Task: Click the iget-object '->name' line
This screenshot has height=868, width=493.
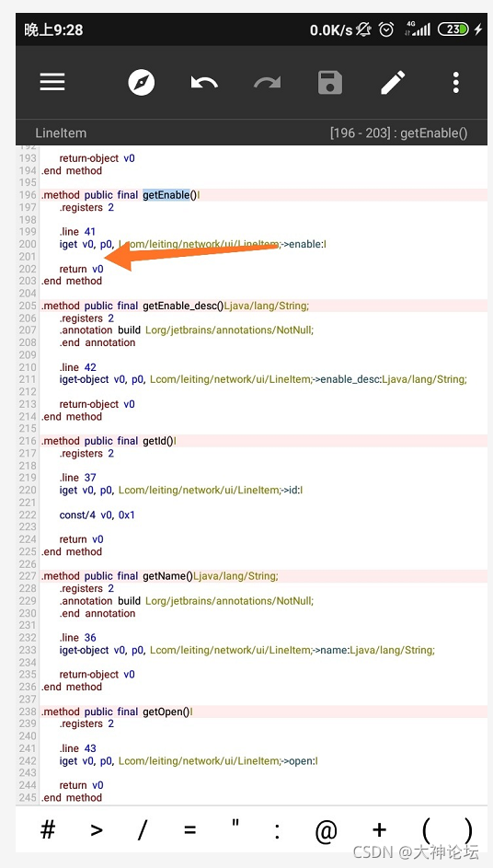Action: coord(247,650)
